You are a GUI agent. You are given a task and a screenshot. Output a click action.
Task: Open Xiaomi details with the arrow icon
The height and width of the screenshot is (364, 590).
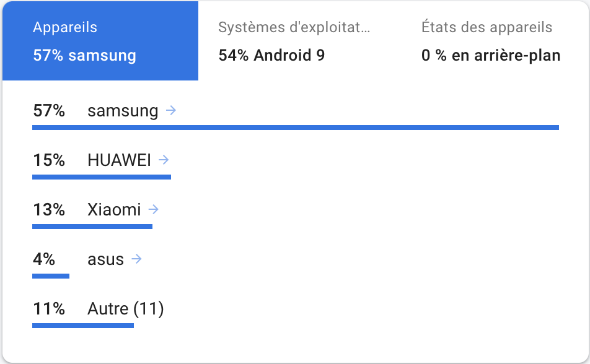[154, 209]
